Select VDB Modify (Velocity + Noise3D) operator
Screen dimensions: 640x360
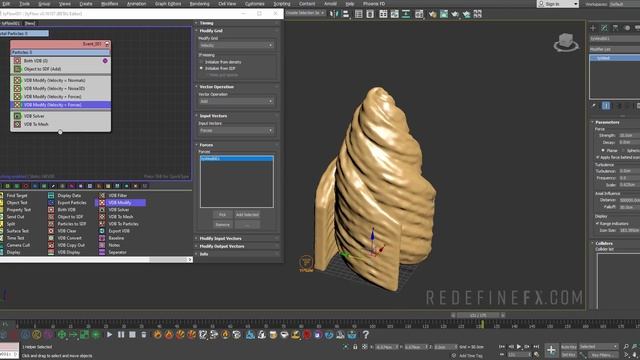pyautogui.click(x=60, y=89)
